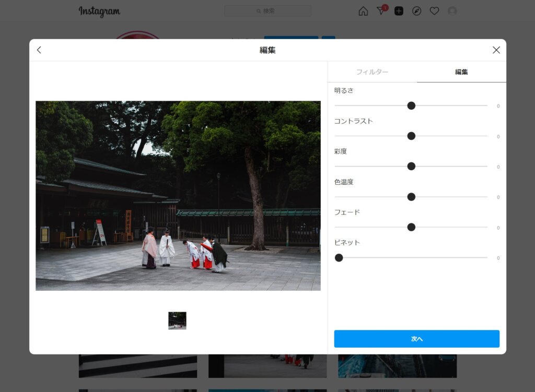Switch to the フィルター tab

coord(372,72)
